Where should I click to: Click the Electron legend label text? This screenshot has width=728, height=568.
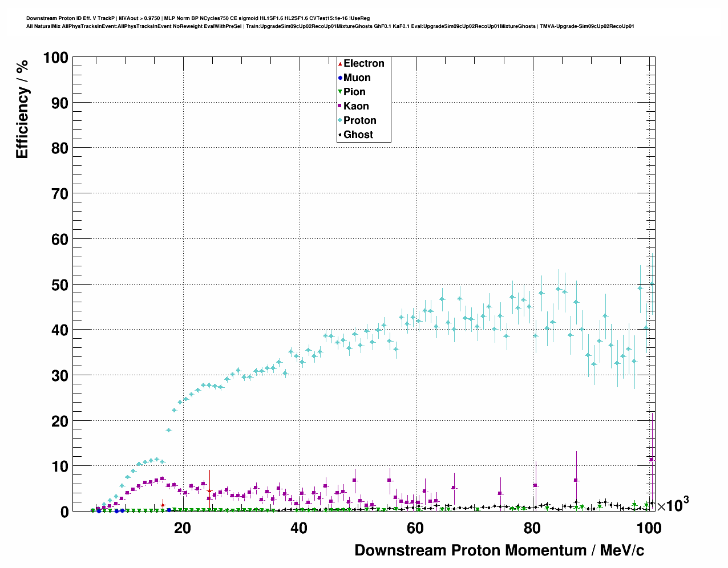pyautogui.click(x=363, y=63)
